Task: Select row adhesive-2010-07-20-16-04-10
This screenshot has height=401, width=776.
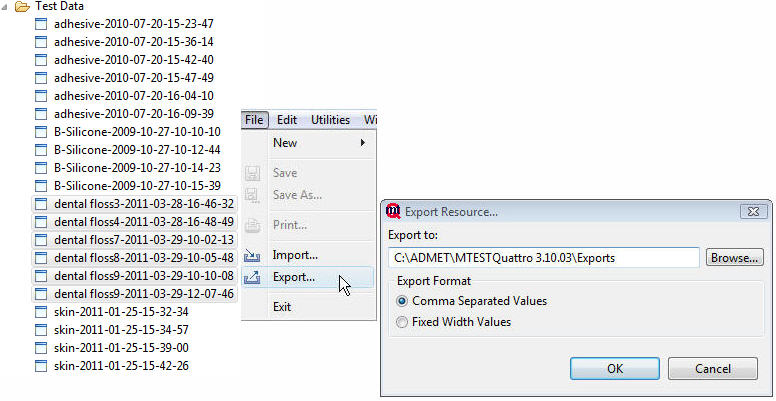Action: (125, 96)
